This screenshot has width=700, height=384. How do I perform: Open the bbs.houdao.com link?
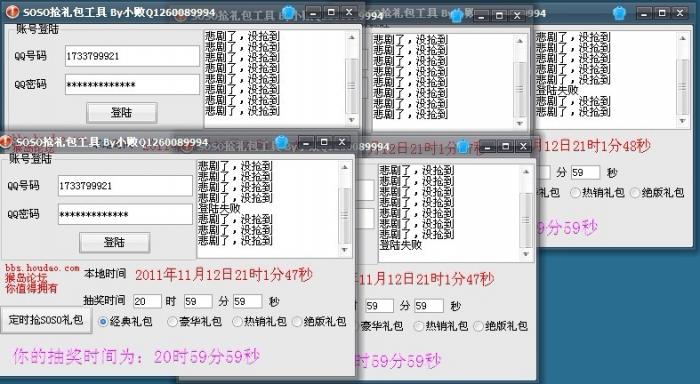pyautogui.click(x=42, y=268)
